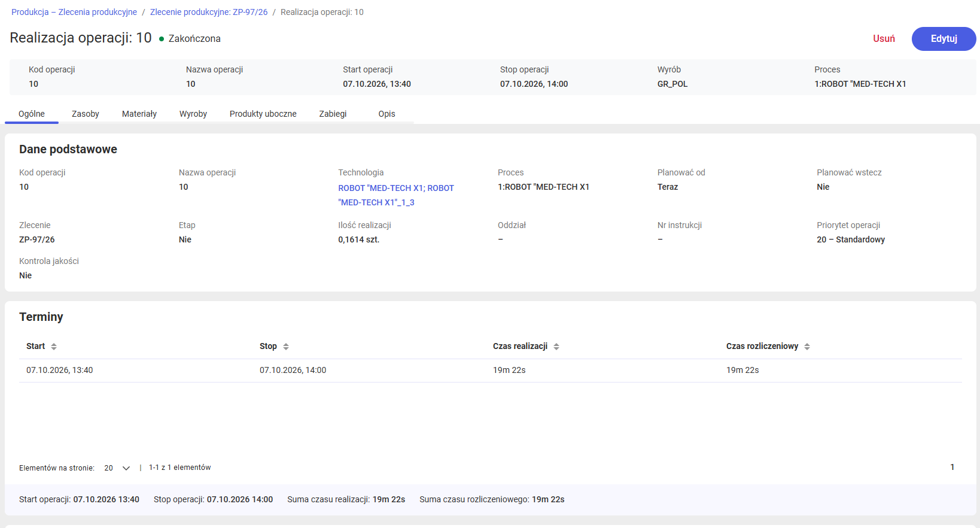
Task: Select the Zabiegi tab
Action: (x=333, y=114)
